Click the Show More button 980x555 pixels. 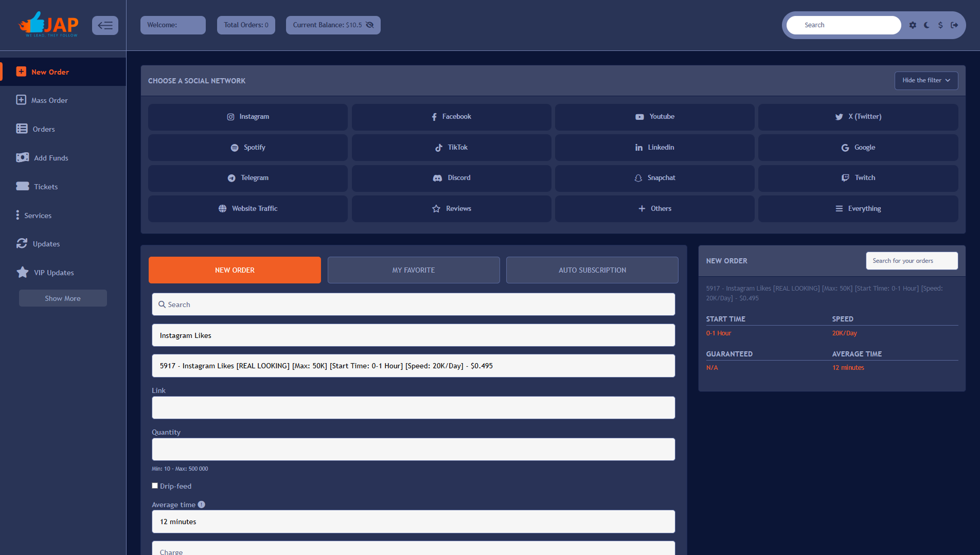[x=63, y=298]
